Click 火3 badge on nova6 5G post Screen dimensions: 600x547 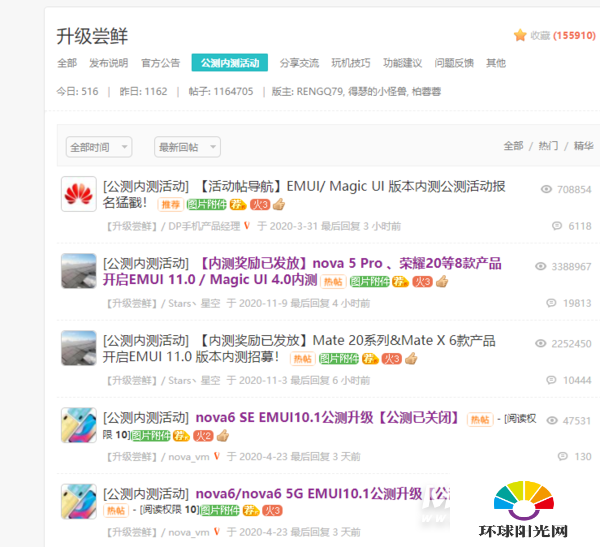click(272, 511)
